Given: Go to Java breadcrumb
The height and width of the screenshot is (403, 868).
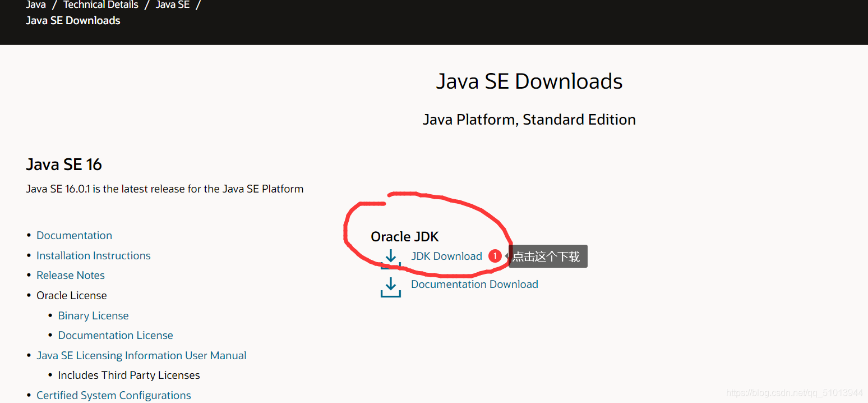Looking at the screenshot, I should tap(36, 5).
